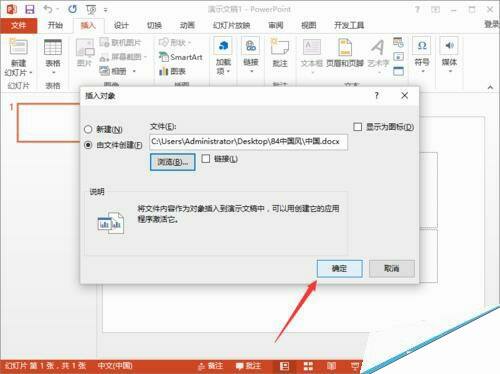This screenshot has width=500, height=374.
Task: Click the file path input field
Action: (x=248, y=142)
